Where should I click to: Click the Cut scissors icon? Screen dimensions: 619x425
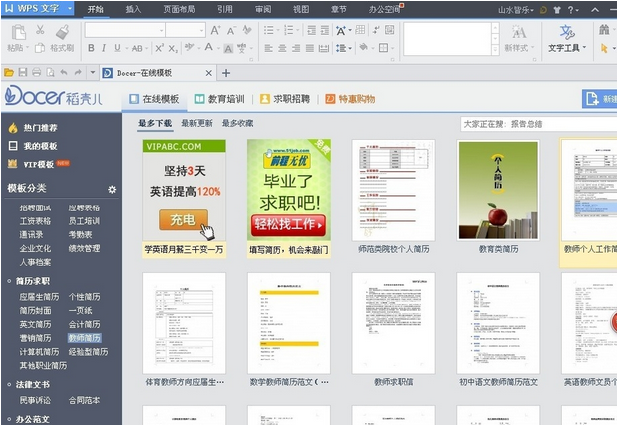click(x=40, y=30)
